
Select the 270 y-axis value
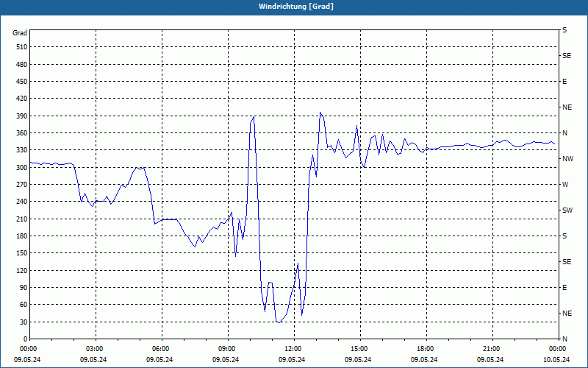[21, 185]
